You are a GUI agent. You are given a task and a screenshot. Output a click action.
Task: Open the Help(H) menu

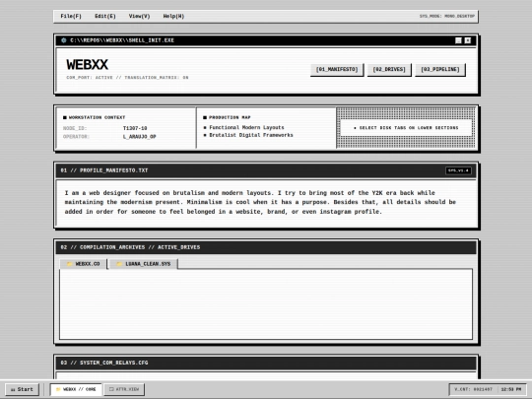[x=173, y=17]
